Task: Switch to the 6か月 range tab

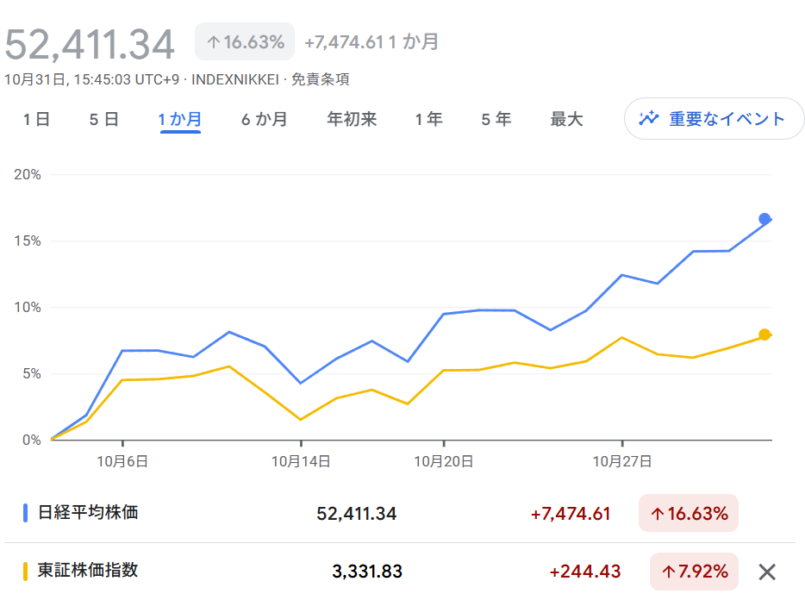Action: [264, 119]
